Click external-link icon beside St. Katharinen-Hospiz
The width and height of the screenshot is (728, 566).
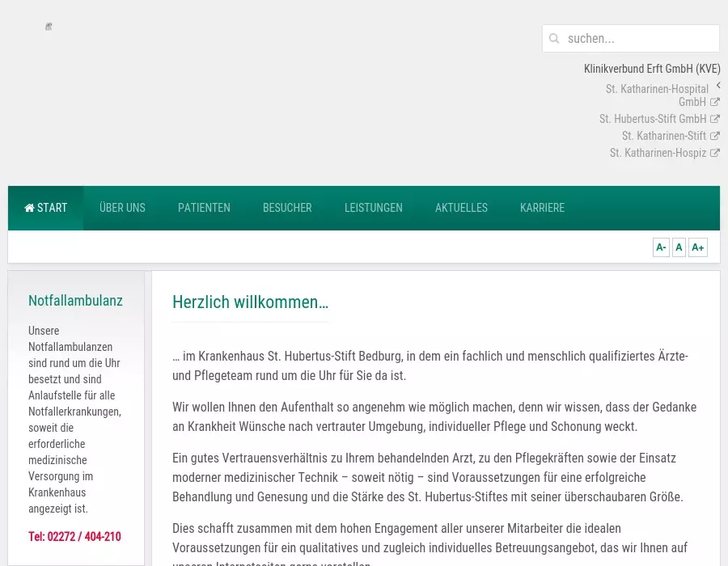click(715, 153)
